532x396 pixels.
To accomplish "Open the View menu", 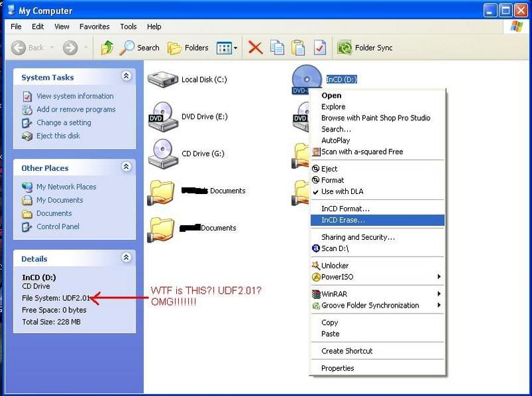I will tap(62, 27).
